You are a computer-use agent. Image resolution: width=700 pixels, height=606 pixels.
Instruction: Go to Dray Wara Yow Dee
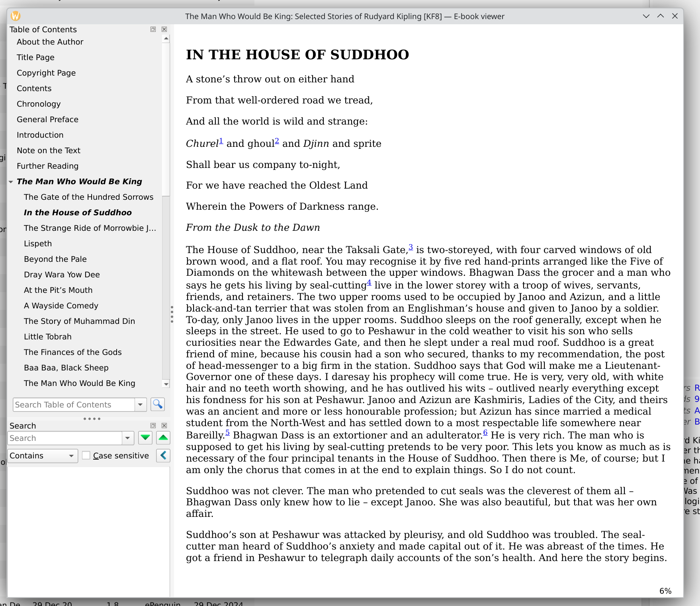click(x=62, y=275)
